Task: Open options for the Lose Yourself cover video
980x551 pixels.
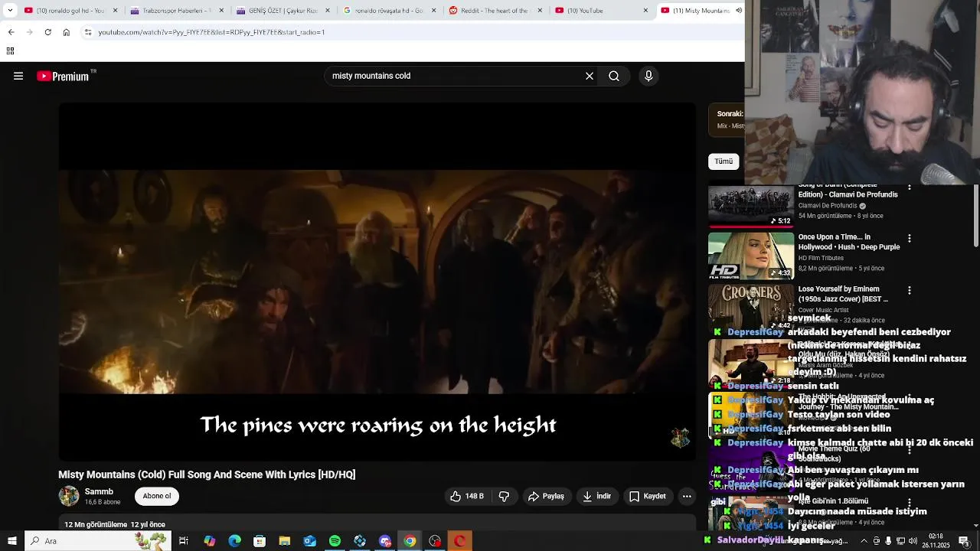Action: [910, 291]
